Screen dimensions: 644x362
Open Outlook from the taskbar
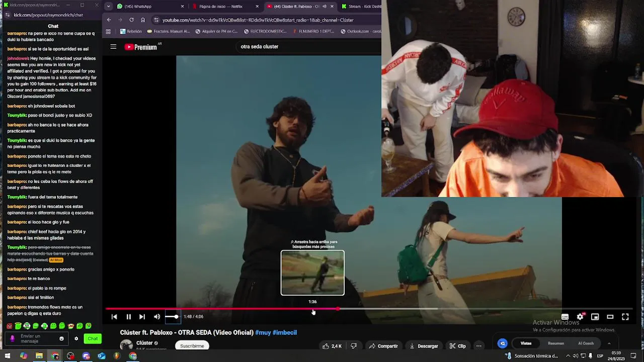point(102,356)
